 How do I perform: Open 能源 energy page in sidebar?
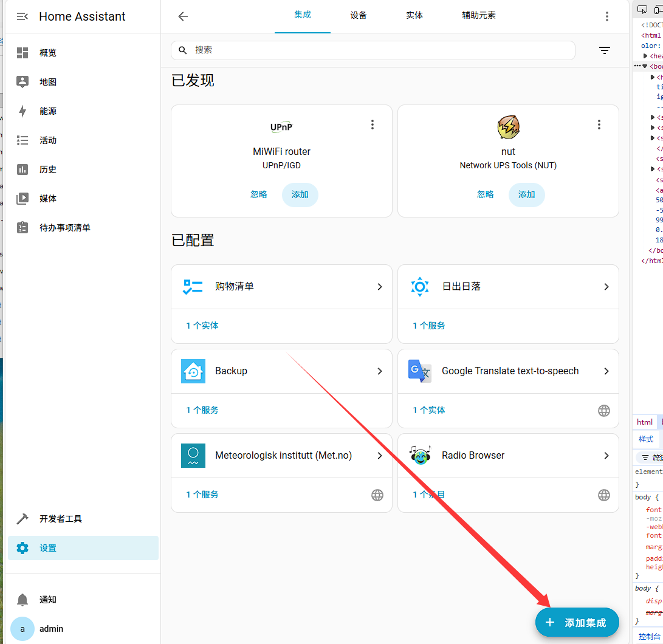point(48,111)
